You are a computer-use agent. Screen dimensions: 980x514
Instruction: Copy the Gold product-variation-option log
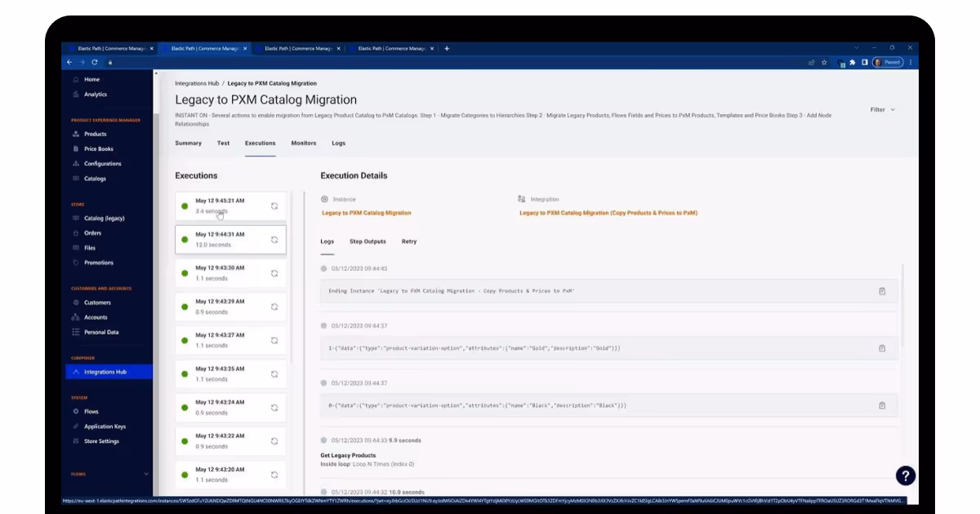click(x=882, y=348)
